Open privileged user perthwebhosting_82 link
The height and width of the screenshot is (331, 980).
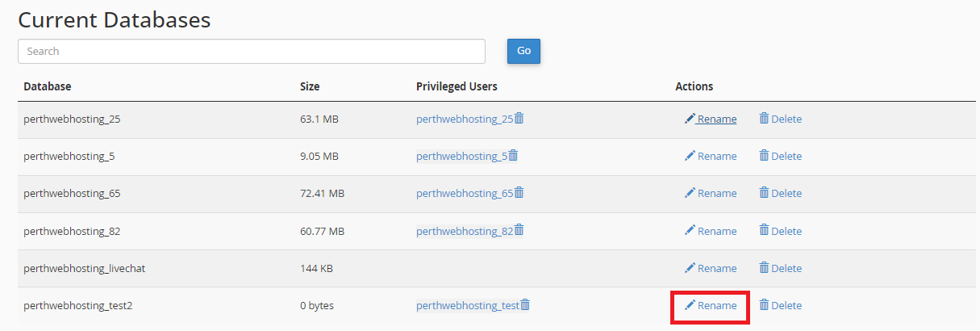(x=465, y=231)
